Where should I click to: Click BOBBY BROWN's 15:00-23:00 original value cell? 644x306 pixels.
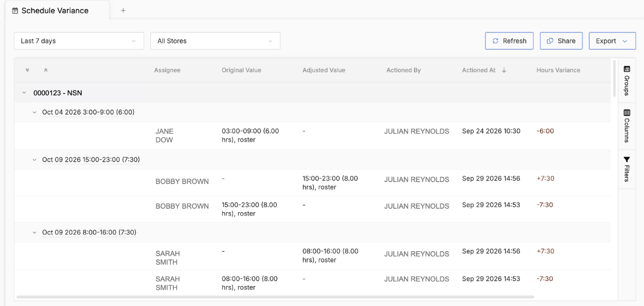click(249, 209)
